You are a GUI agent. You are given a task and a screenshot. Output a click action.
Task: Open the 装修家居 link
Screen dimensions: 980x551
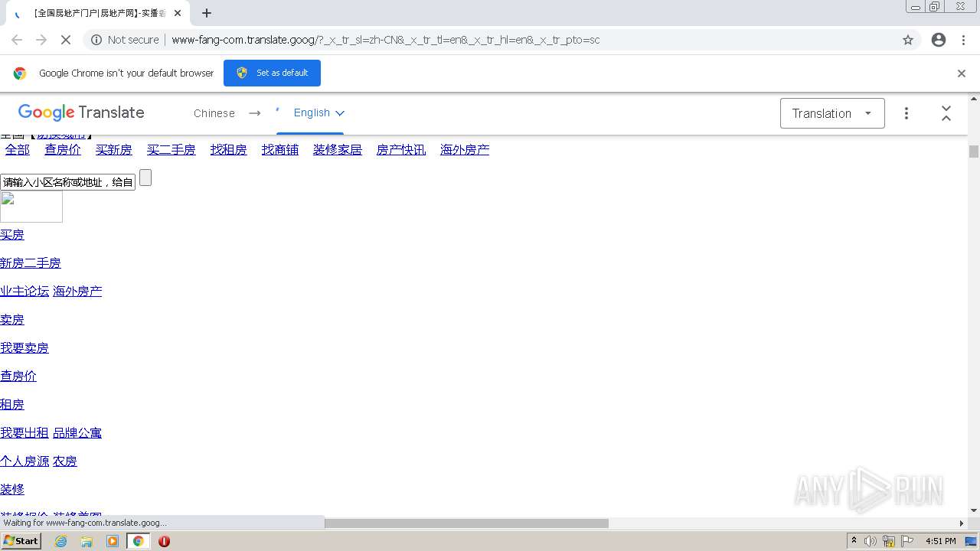[x=338, y=150]
